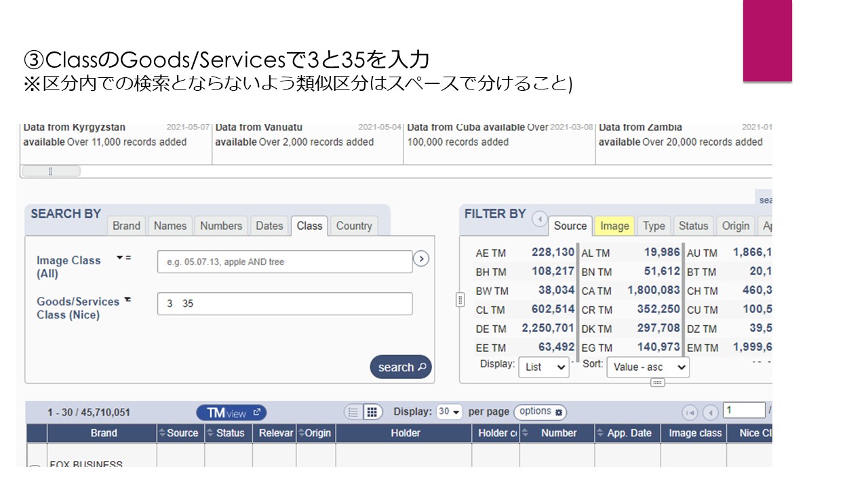Click the Holder column header
This screenshot has width=868, height=488.
tap(405, 433)
